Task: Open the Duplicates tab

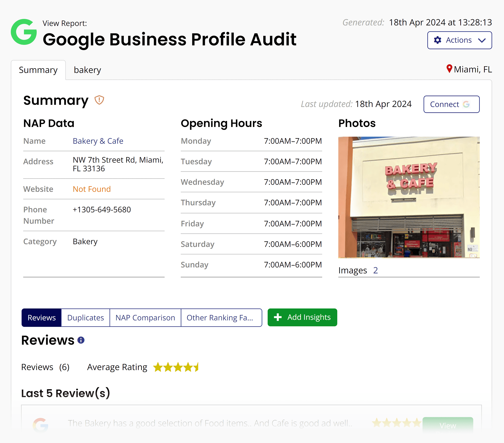Action: [x=85, y=318]
